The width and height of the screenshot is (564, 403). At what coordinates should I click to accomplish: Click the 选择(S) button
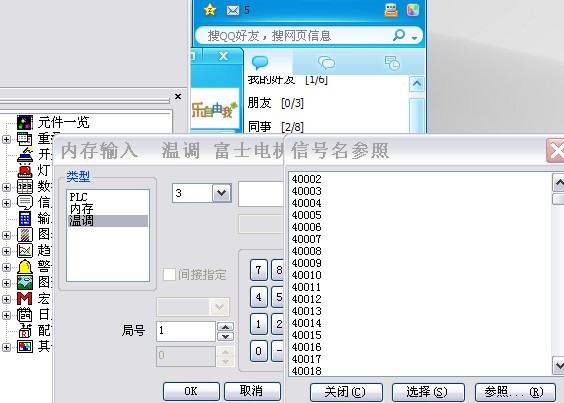point(428,392)
